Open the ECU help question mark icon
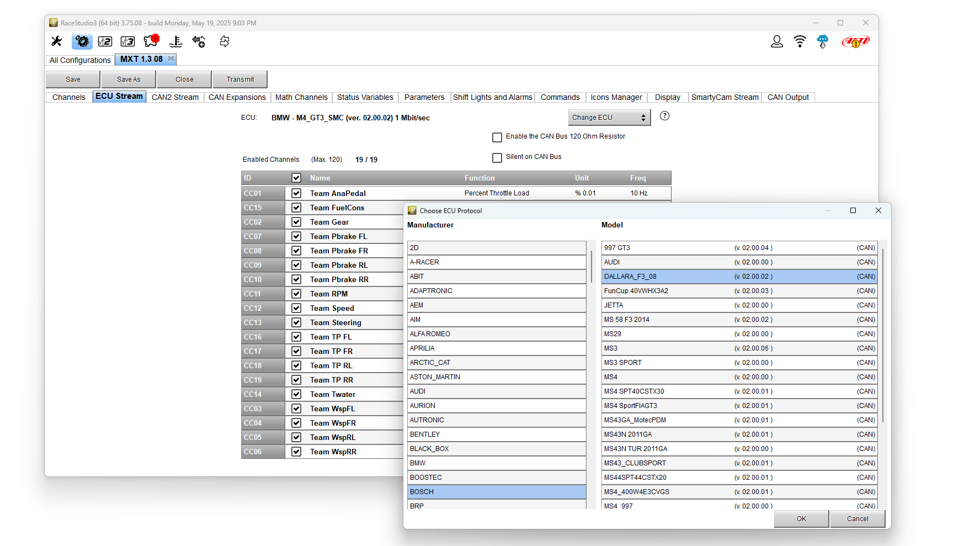 [664, 116]
